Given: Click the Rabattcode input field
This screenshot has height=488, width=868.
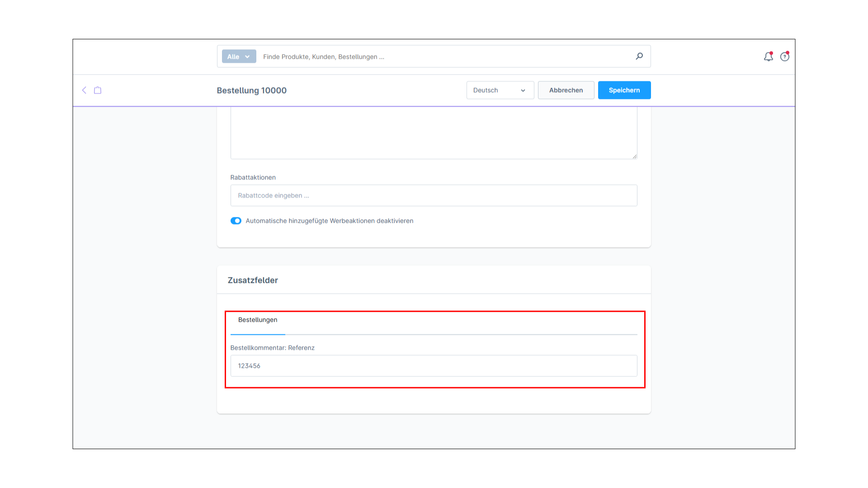Looking at the screenshot, I should 434,196.
